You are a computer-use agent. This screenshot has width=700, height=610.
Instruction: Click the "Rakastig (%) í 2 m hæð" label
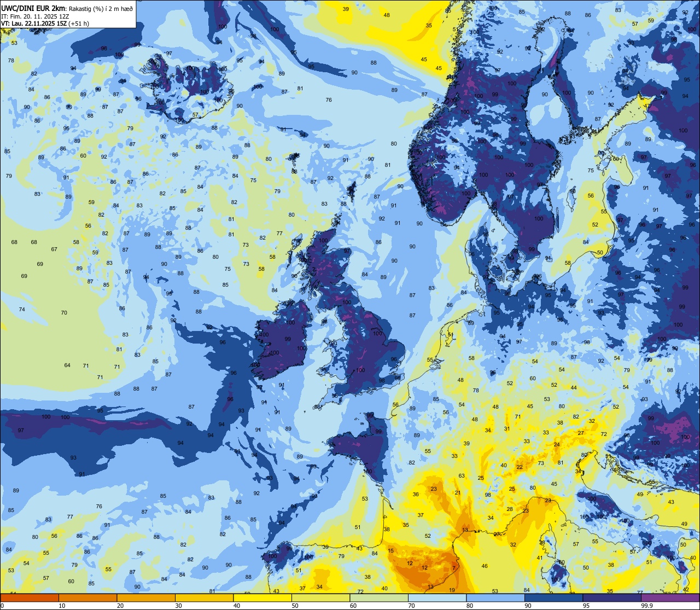(x=101, y=8)
